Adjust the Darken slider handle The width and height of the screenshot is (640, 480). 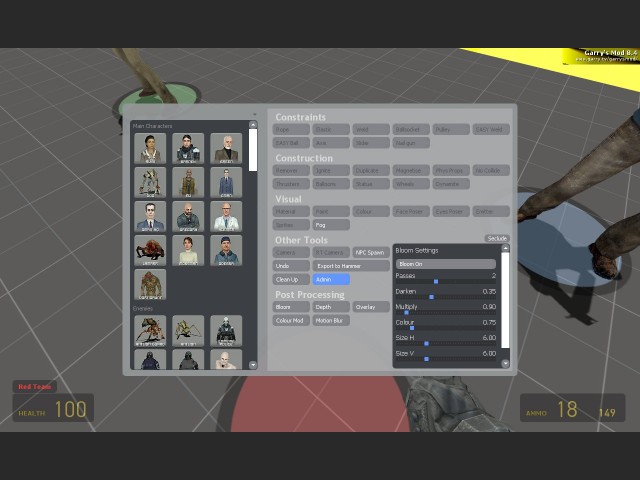pos(431,297)
